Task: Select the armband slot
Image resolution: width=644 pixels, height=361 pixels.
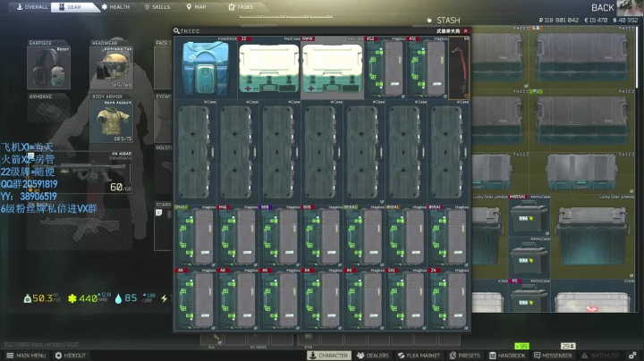Action: point(49,110)
